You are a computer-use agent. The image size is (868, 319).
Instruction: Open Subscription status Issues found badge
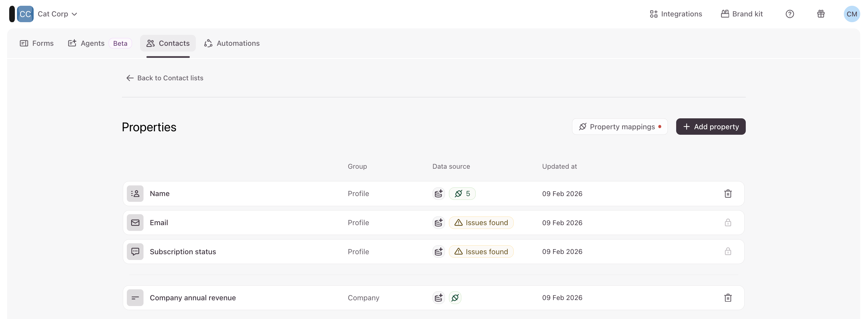tap(481, 252)
